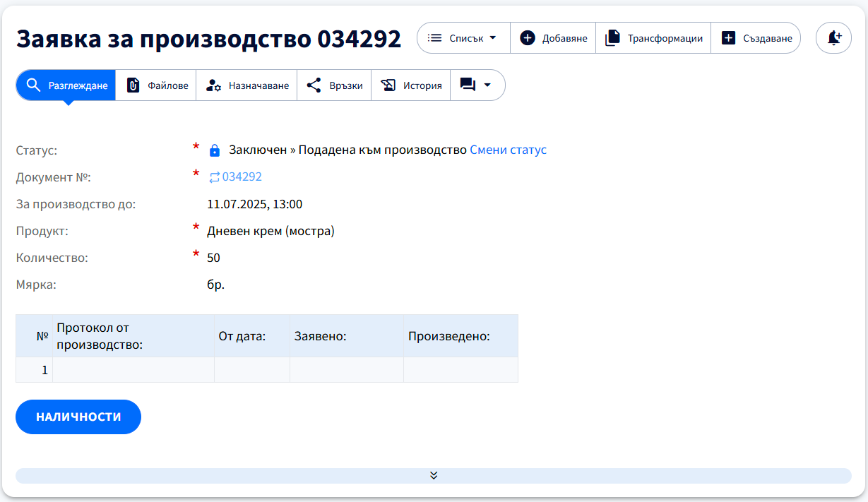Click the lock icon next to Заключен status

pyautogui.click(x=213, y=149)
